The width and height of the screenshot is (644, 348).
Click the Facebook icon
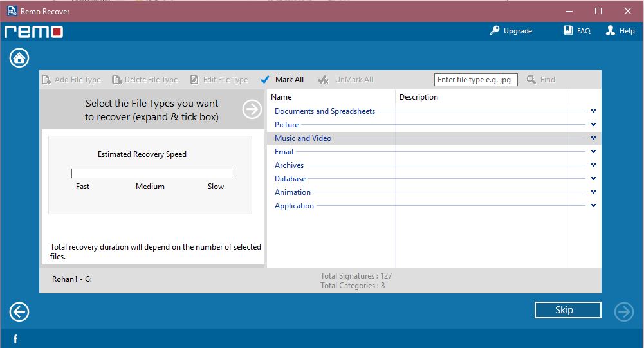15,339
